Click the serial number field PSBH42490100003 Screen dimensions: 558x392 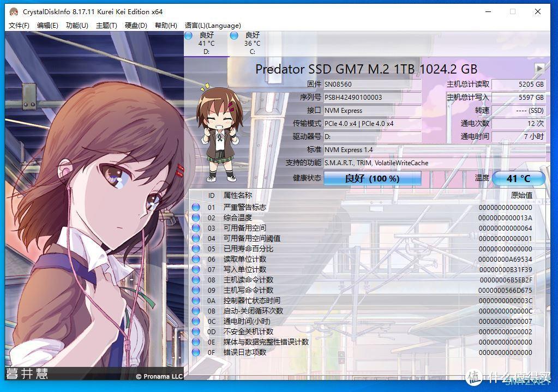pos(372,97)
